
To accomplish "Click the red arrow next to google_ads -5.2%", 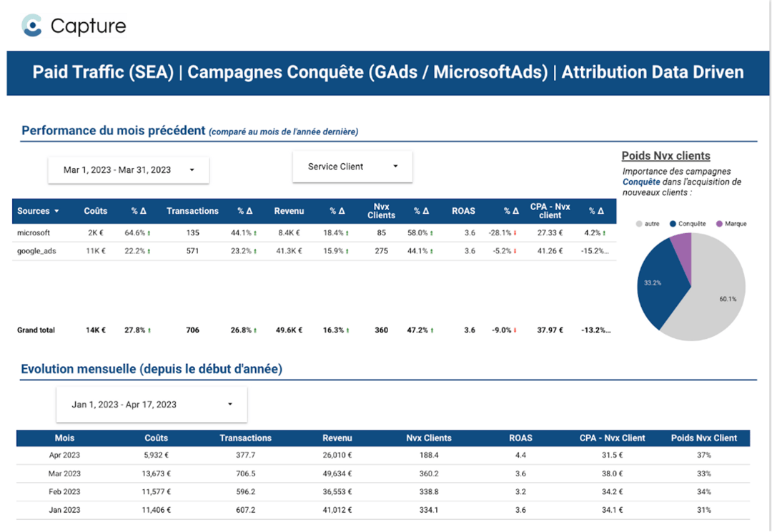I will tap(515, 250).
